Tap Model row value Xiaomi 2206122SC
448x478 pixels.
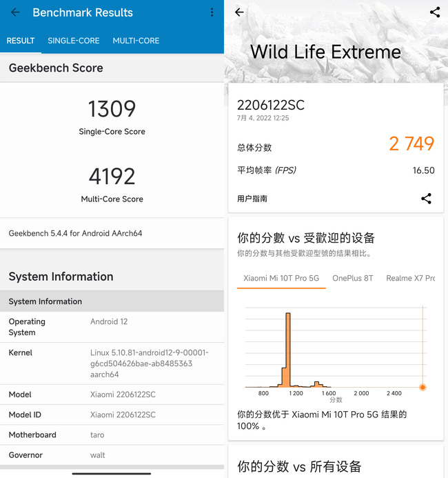[x=123, y=395]
